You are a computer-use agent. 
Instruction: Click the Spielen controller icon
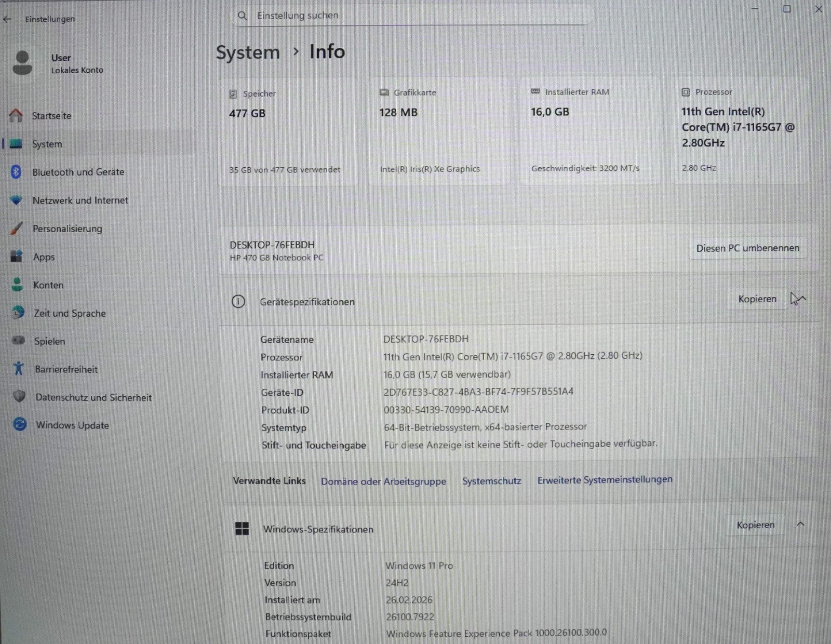(x=19, y=341)
